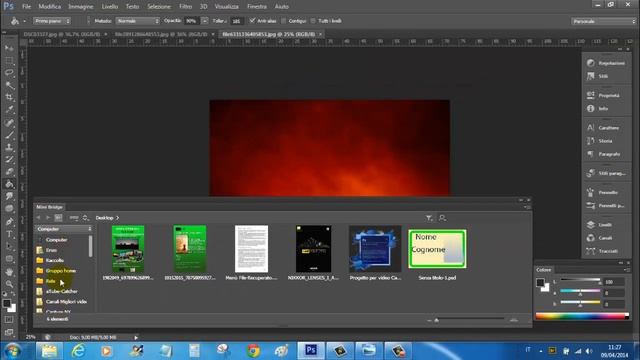Click the Tolleranza input field
This screenshot has width=640, height=360.
[237, 21]
